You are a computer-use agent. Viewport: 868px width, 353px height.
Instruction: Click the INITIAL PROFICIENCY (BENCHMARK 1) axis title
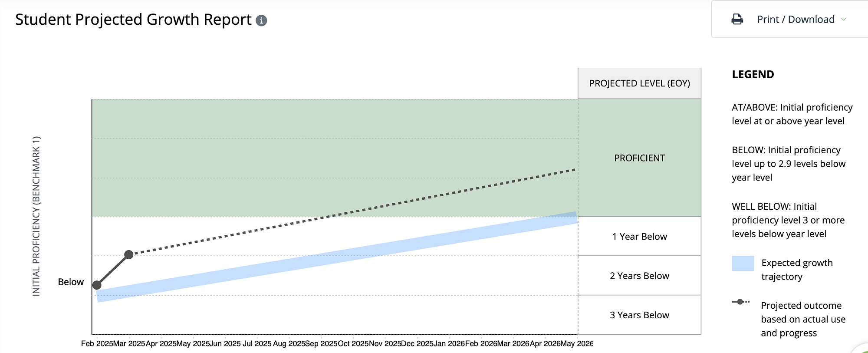36,216
